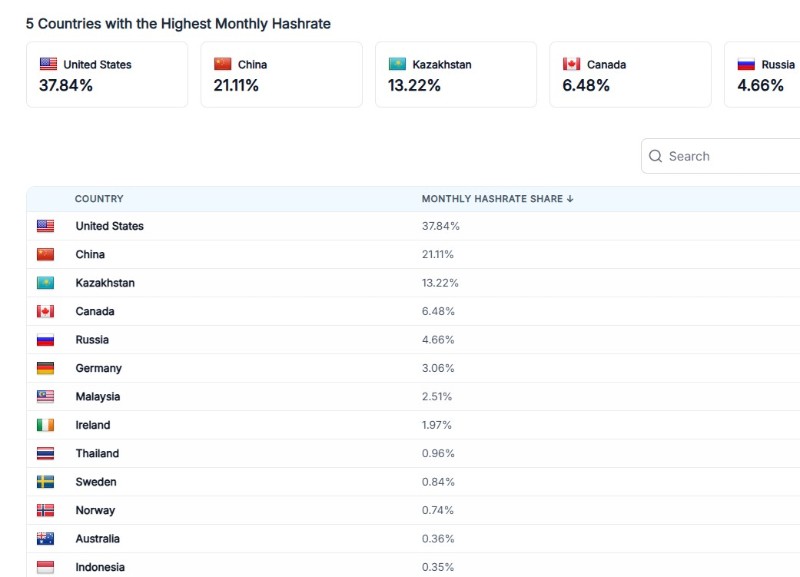Click the 21.11% value in the China card
Image resolution: width=800 pixels, height=577 pixels.
(x=236, y=85)
